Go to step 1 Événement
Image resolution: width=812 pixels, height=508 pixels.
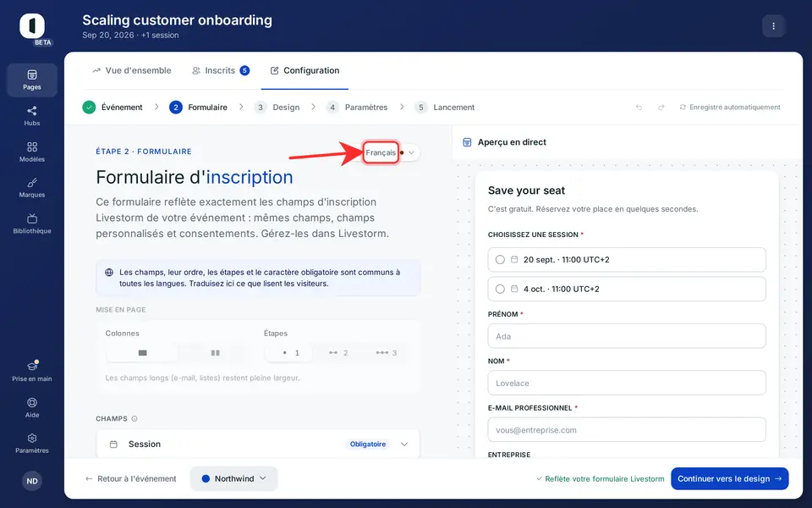[x=112, y=108]
